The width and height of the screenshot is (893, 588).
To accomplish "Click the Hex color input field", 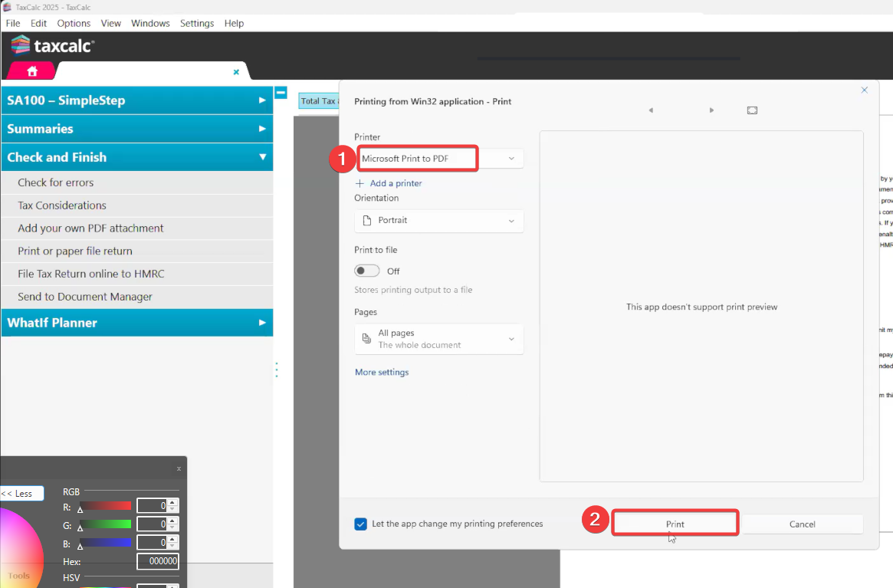I will (157, 561).
